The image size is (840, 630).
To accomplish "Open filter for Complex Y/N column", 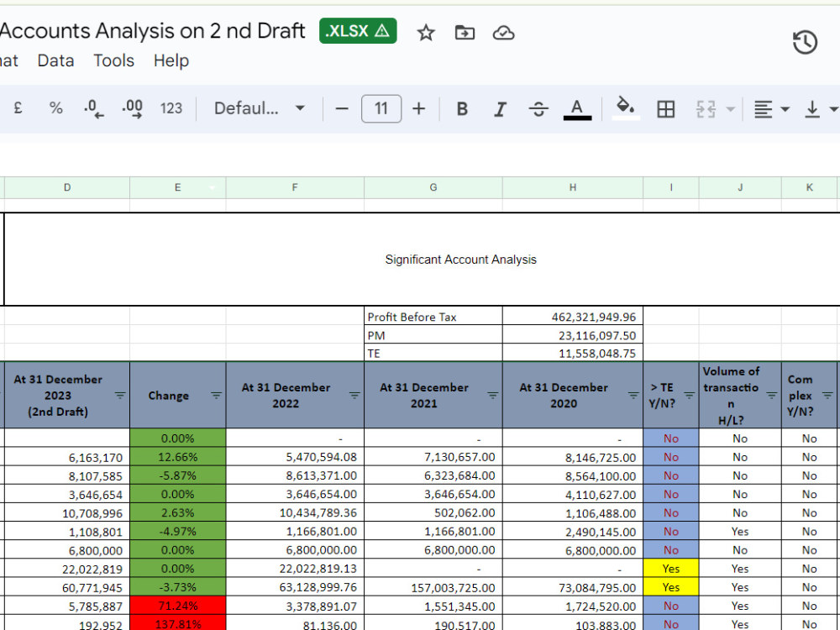I will [x=827, y=396].
